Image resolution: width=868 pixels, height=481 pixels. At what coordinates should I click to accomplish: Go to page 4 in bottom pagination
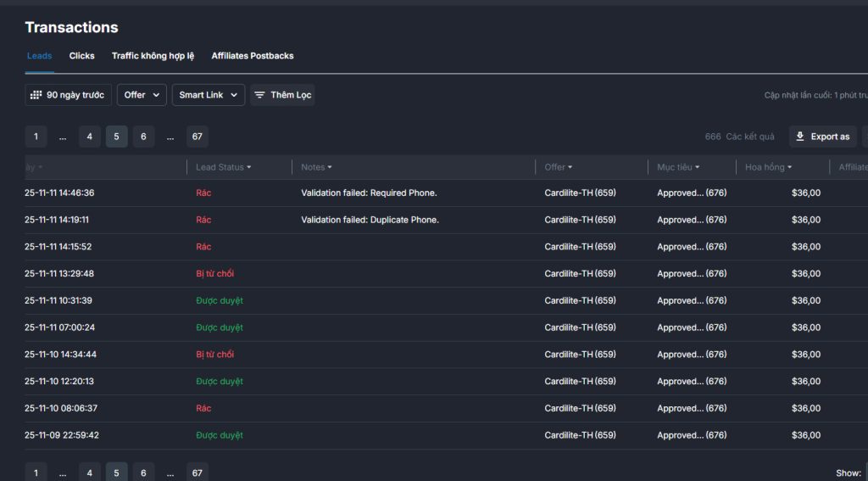tap(89, 473)
